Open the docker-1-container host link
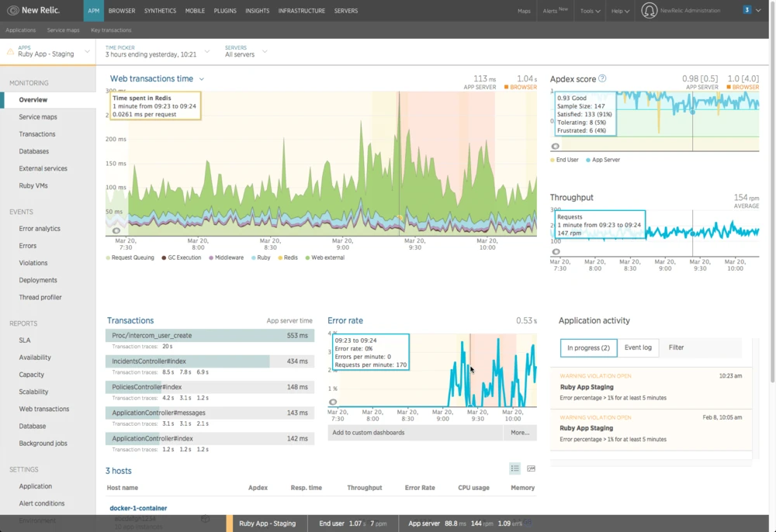The image size is (776, 532). (137, 508)
